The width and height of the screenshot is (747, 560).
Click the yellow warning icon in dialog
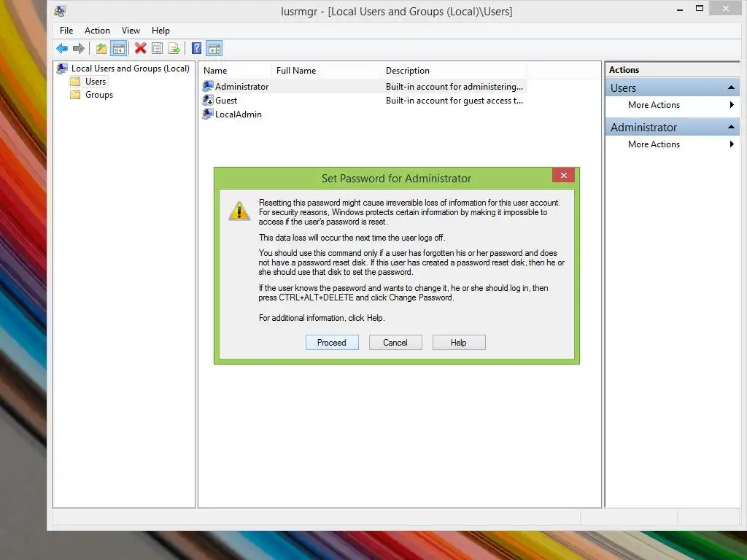coord(239,211)
